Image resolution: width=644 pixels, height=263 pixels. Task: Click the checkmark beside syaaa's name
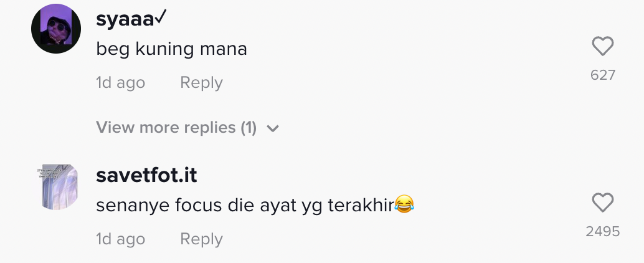coord(161,19)
